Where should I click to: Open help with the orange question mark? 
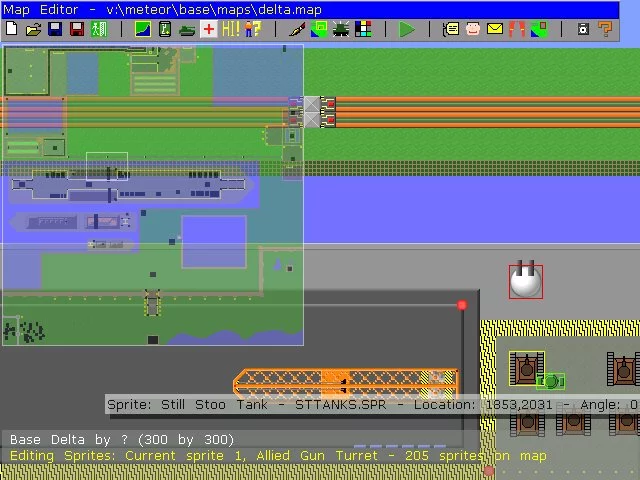[605, 29]
